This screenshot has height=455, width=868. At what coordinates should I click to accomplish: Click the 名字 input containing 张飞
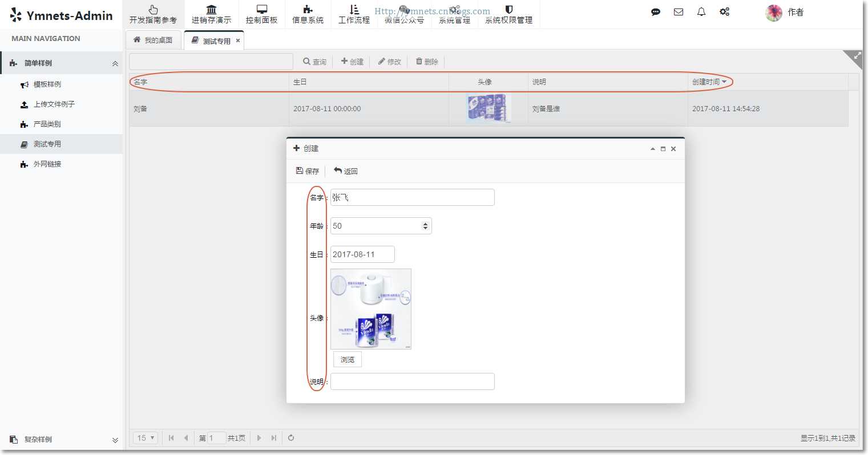pos(412,197)
